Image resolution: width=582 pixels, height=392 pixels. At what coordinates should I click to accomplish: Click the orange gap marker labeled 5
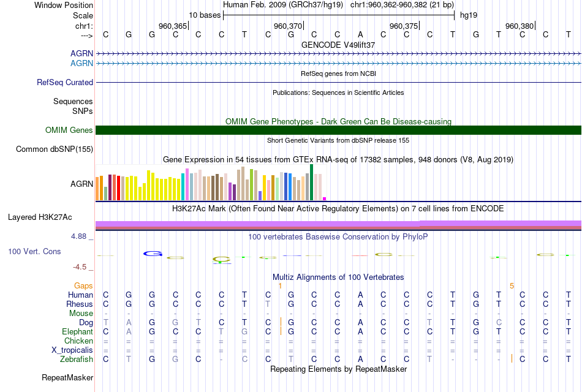[x=512, y=286]
